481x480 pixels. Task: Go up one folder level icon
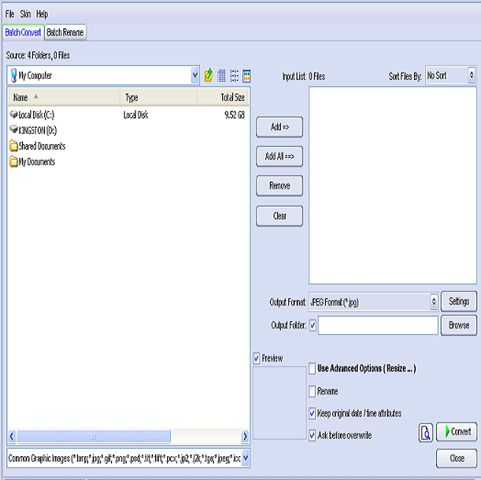[x=208, y=76]
